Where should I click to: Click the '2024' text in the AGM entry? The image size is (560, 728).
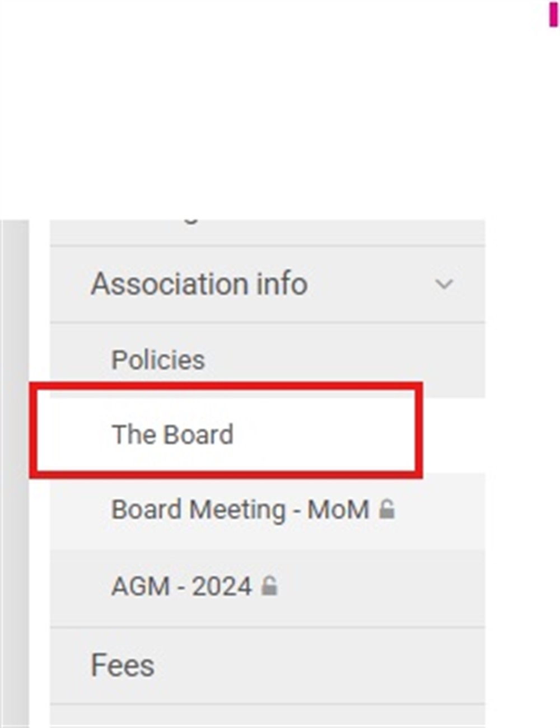(x=222, y=586)
